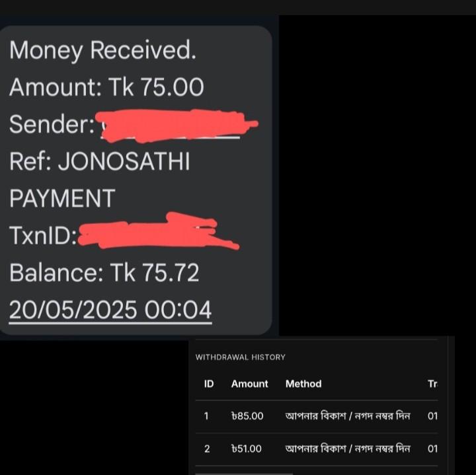Click the 01 transaction cell in row 2
The height and width of the screenshot is (475, 476).
click(x=432, y=449)
